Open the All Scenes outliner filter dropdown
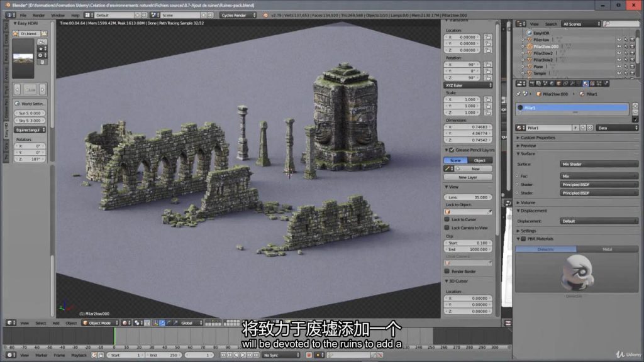The height and width of the screenshot is (362, 644). point(580,25)
